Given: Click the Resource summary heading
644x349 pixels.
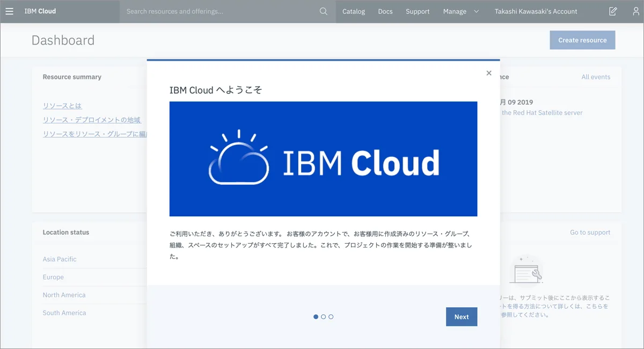Looking at the screenshot, I should click(x=72, y=77).
